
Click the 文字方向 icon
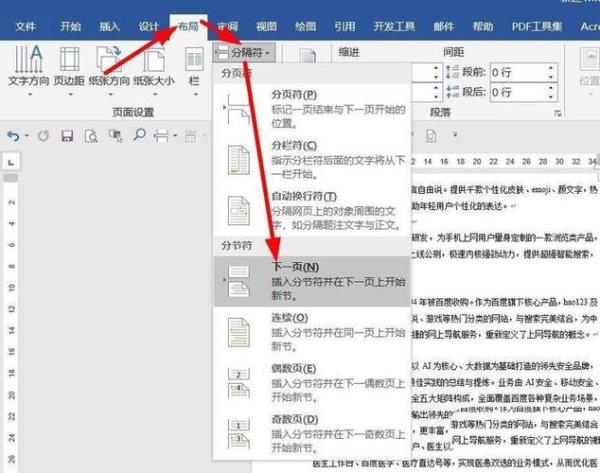coord(29,59)
